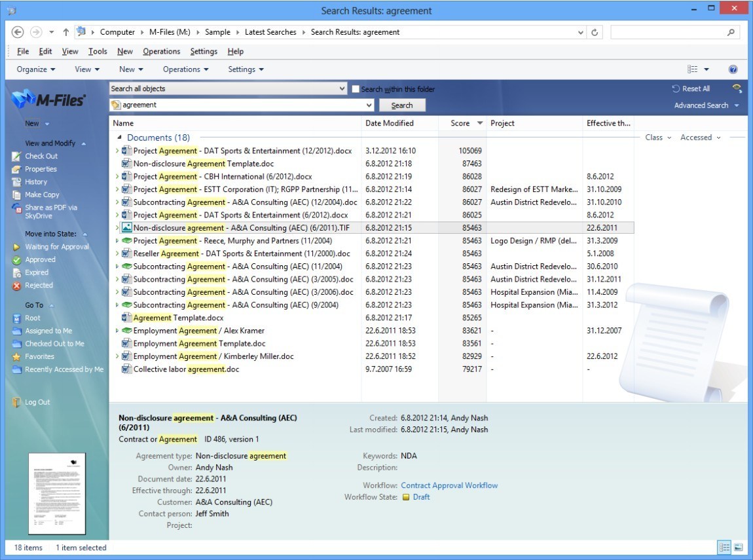The image size is (753, 560).
Task: Enable Search within this folder checkbox
Action: point(356,89)
